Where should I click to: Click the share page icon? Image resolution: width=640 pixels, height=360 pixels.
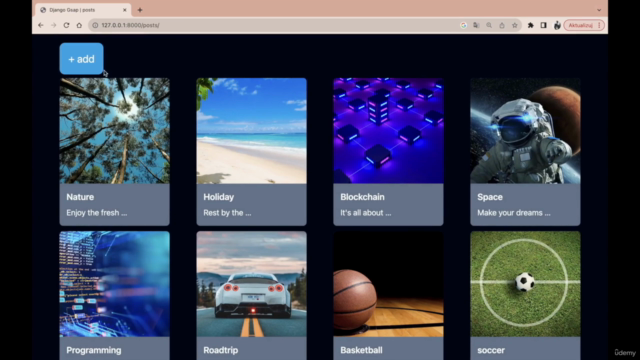(x=502, y=25)
